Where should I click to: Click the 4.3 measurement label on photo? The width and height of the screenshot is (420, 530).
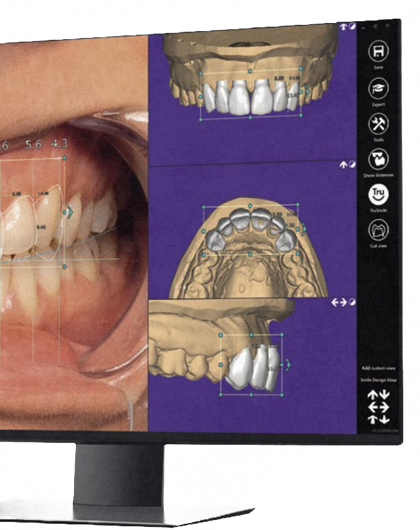tap(60, 144)
